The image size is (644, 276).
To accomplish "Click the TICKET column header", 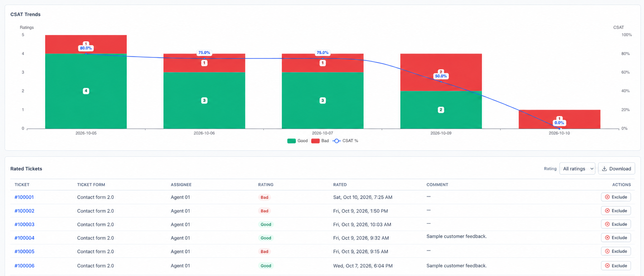I will point(22,185).
